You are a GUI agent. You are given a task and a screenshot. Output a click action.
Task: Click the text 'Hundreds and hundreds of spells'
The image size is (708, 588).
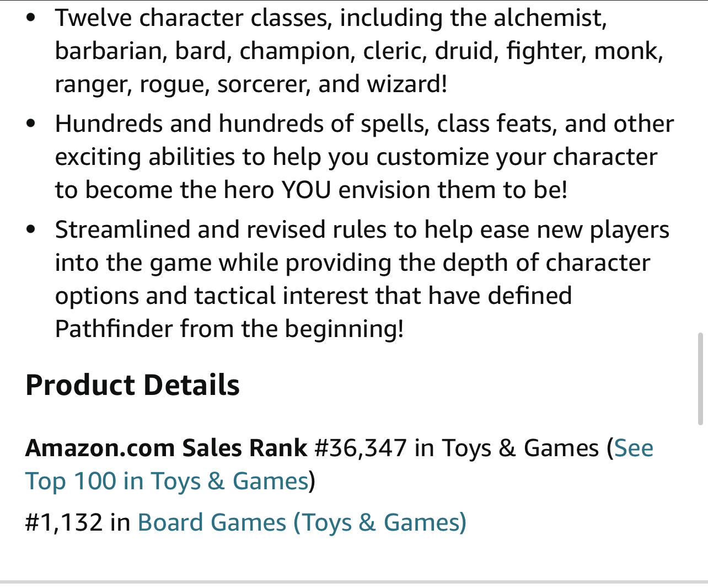click(x=242, y=124)
